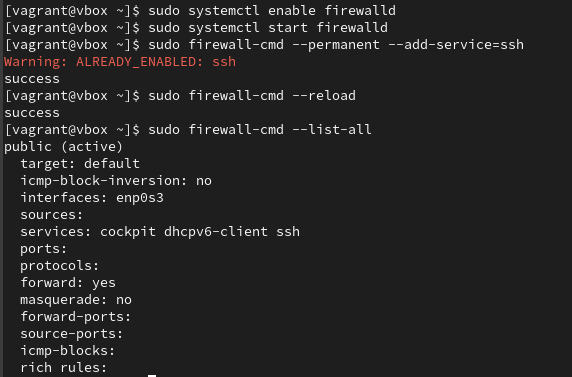Click the red ALREADY_ENABLED warning line
The image size is (572, 377).
pyautogui.click(x=120, y=62)
